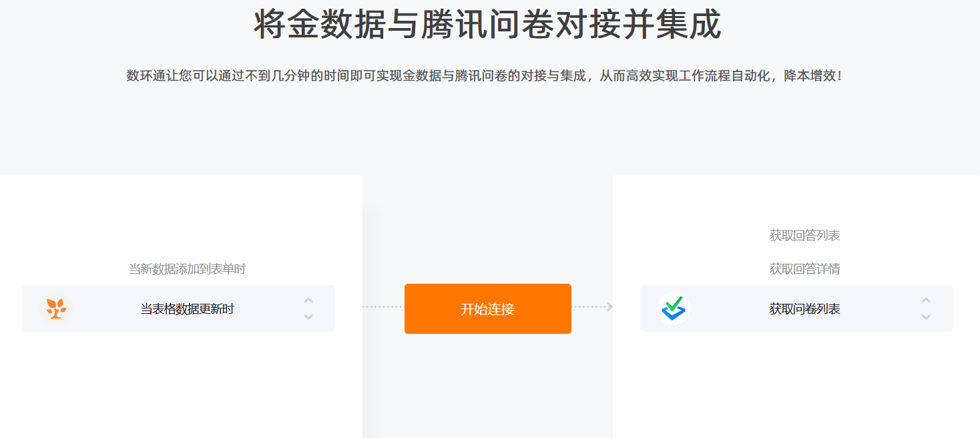This screenshot has height=438, width=980.
Task: Click the down chevron in Tencent action selector
Action: (926, 316)
